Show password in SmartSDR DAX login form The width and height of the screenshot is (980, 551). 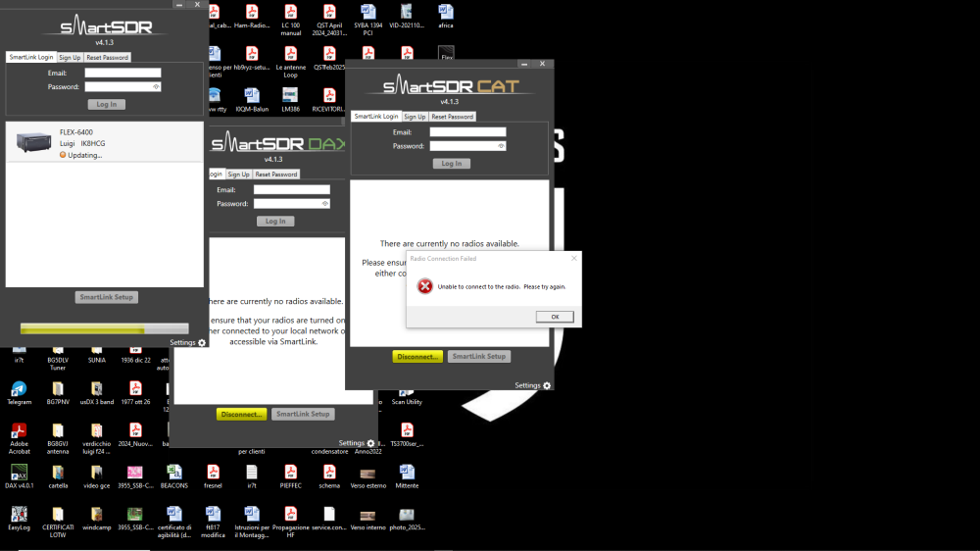click(325, 204)
